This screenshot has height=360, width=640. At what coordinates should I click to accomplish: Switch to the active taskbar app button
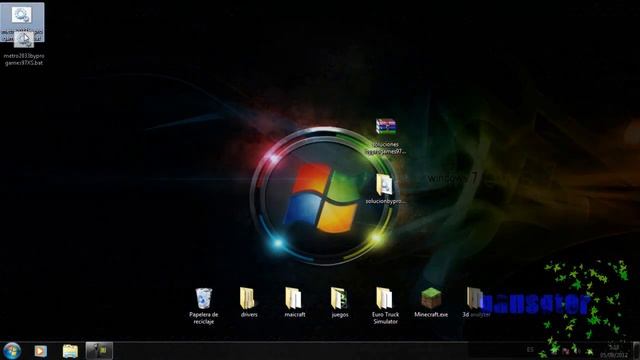click(x=99, y=351)
